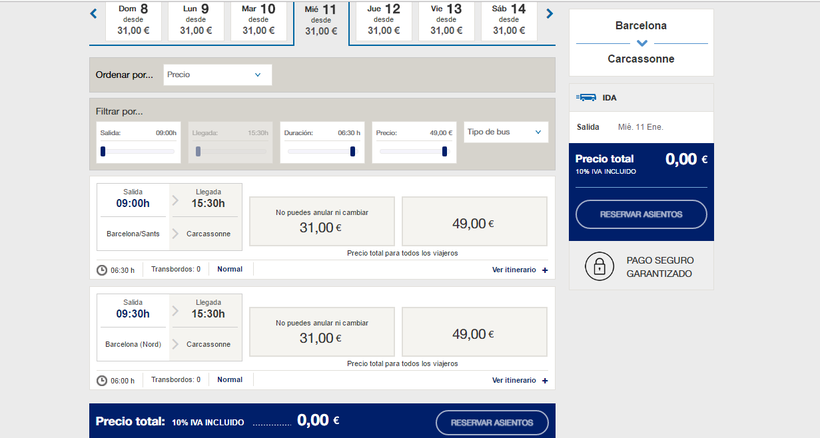Screen dimensions: 820x438
Task: Click Transbordos: 0 on the 09:00h trip
Action: click(x=176, y=269)
